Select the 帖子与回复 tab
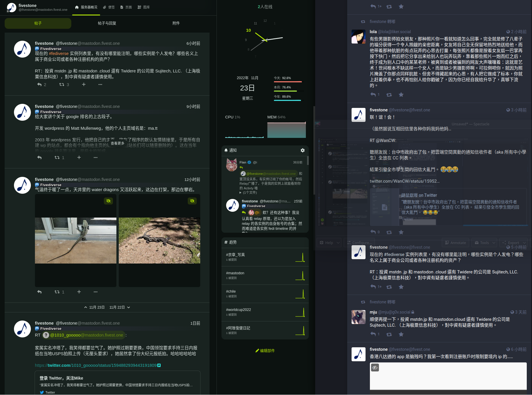 107,23
